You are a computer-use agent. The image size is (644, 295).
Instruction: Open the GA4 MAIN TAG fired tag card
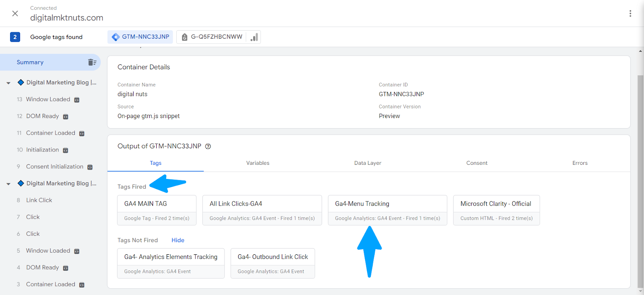[157, 210]
